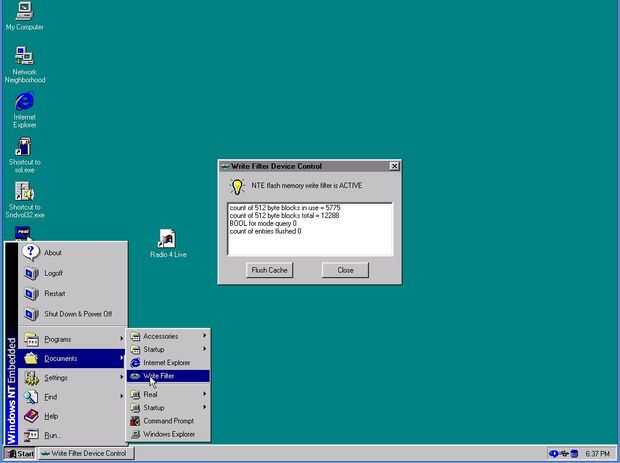Viewport: 620px width, 463px height.
Task: Click the Write Filter icon in submenu
Action: point(135,376)
